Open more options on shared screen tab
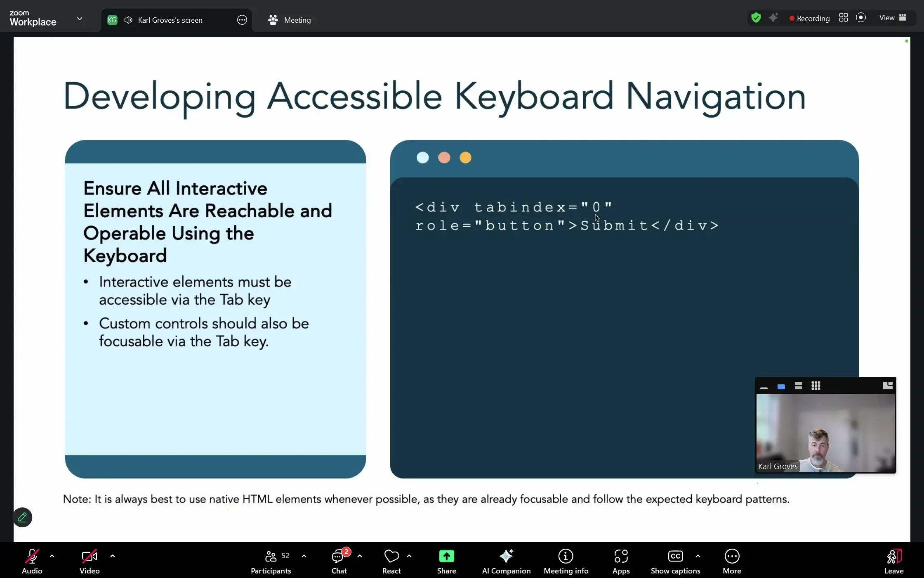The height and width of the screenshot is (578, 924). pos(242,20)
